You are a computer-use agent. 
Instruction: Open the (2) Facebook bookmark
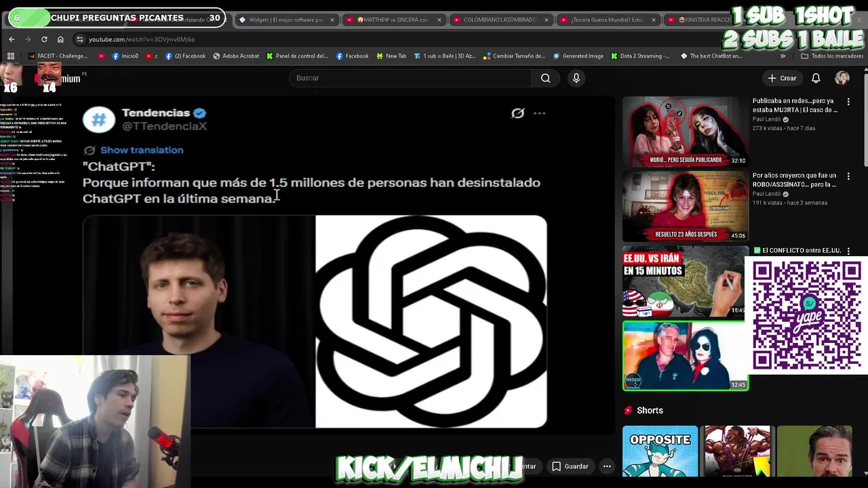pyautogui.click(x=185, y=56)
